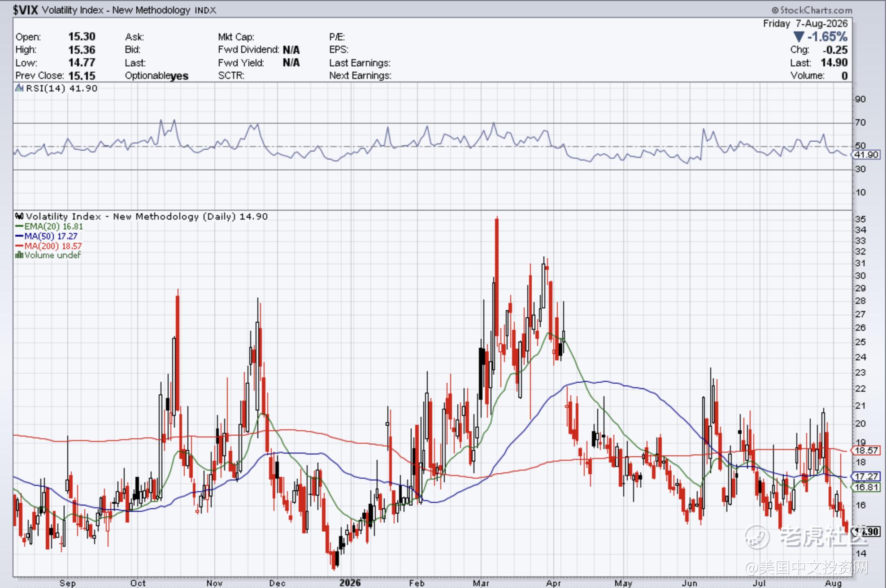Click the Dec label on time axis
The image size is (886, 588).
[x=278, y=583]
